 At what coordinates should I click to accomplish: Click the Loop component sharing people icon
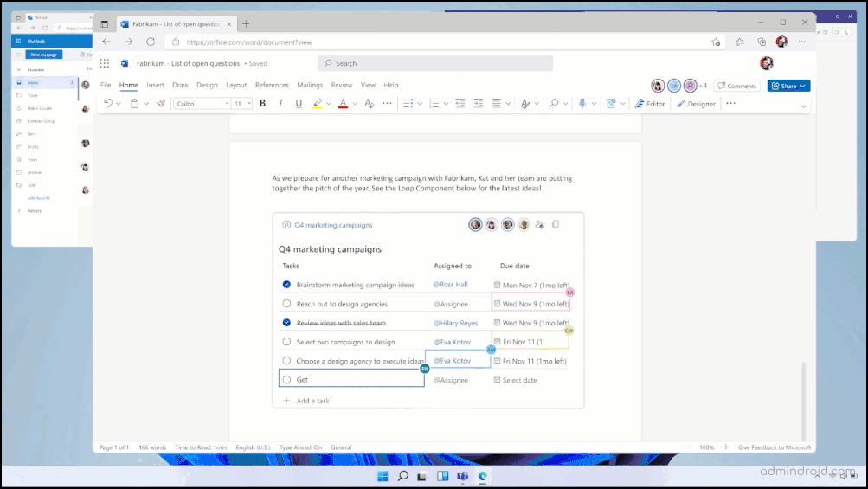(x=540, y=224)
